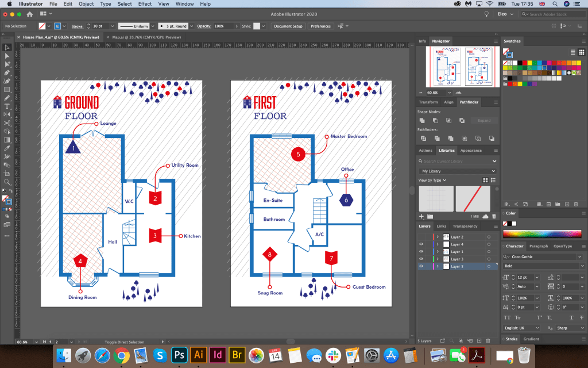Image resolution: width=588 pixels, height=368 pixels.
Task: Click the Scissors tool
Action: point(7,123)
